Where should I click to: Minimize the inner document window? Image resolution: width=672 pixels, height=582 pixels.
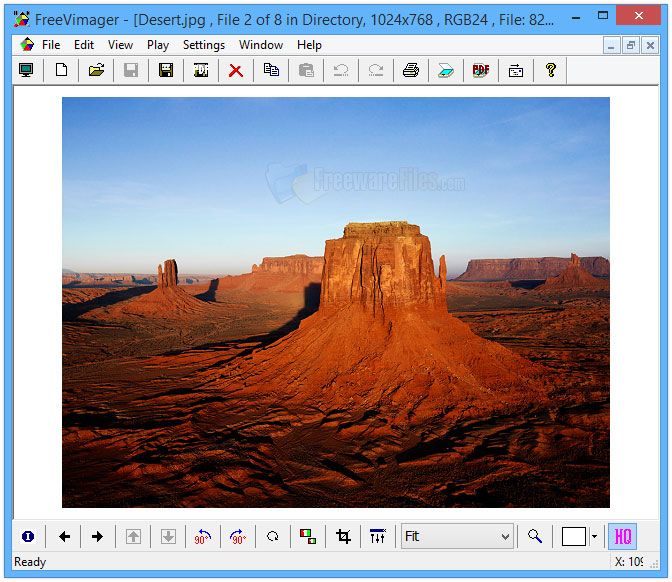(611, 45)
